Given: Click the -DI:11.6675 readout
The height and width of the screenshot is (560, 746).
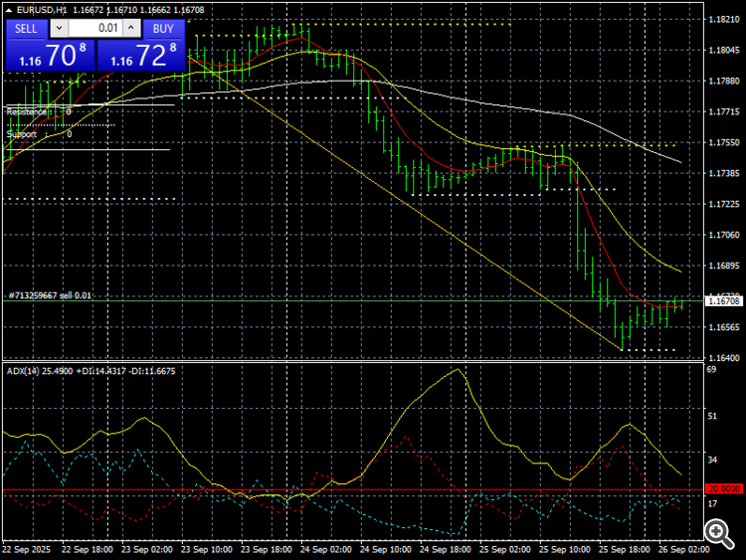Looking at the screenshot, I should tap(152, 371).
